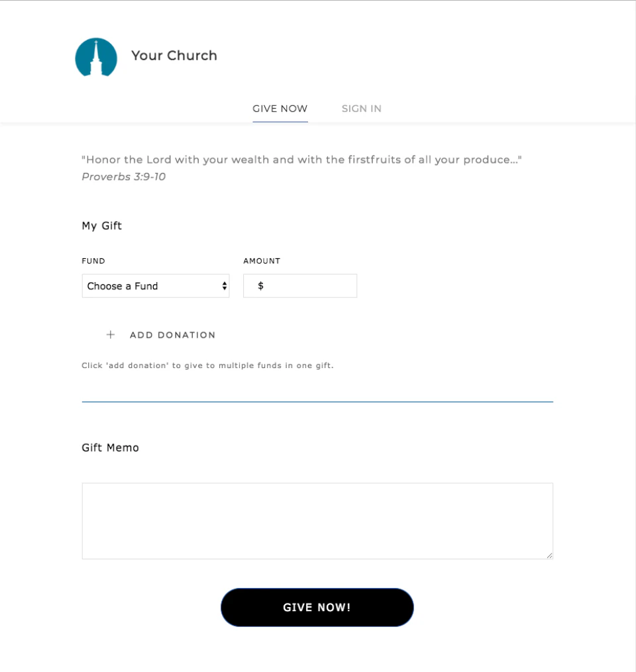Click the Your Church name heading
Image resolution: width=636 pixels, height=672 pixels.
click(174, 56)
